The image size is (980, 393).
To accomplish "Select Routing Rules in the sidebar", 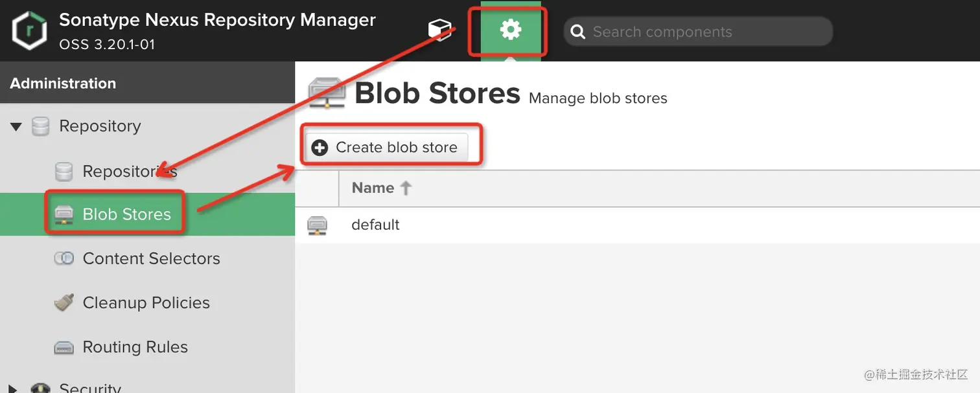I will [135, 347].
